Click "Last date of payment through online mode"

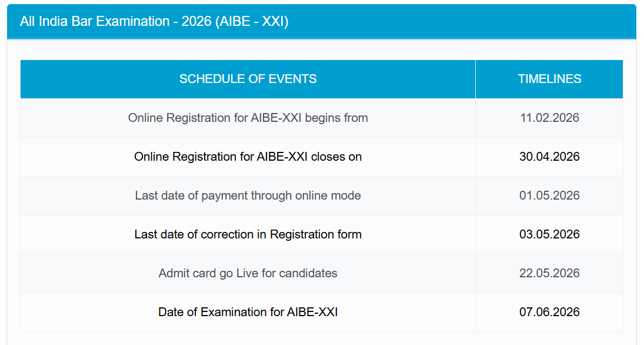tap(248, 195)
